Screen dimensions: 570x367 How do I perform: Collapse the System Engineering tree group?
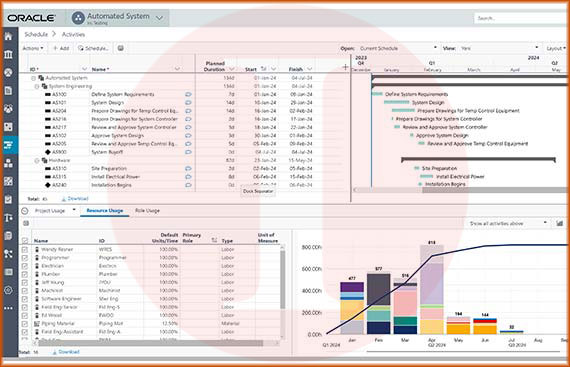point(37,86)
